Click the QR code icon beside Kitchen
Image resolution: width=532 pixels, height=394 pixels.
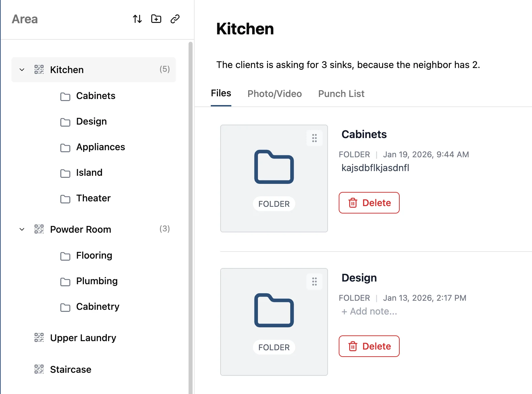coord(39,70)
